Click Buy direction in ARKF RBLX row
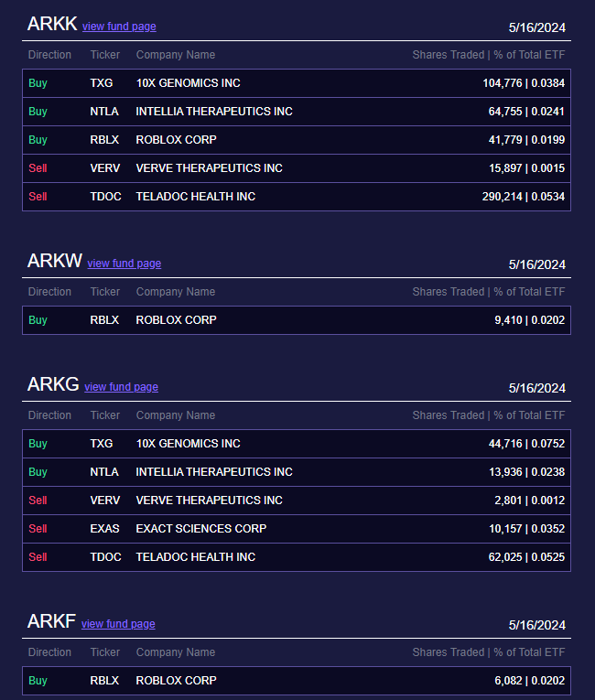The image size is (595, 700). (x=38, y=681)
